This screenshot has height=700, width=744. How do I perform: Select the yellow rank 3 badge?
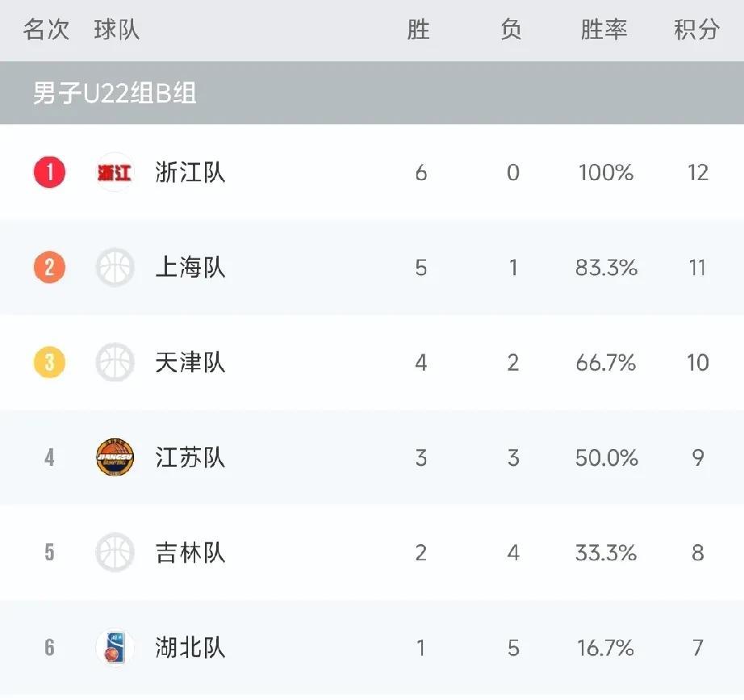coord(49,362)
